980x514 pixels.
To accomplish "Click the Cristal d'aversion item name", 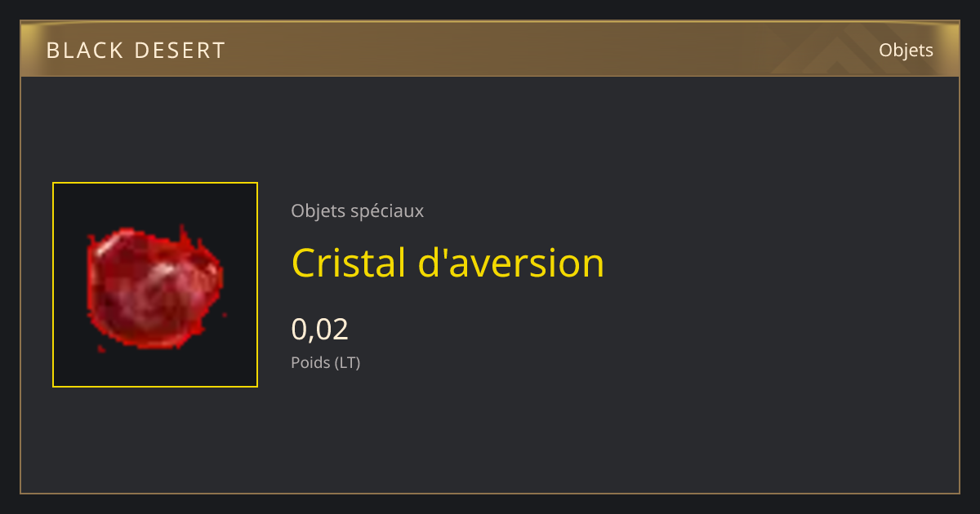I will [448, 263].
